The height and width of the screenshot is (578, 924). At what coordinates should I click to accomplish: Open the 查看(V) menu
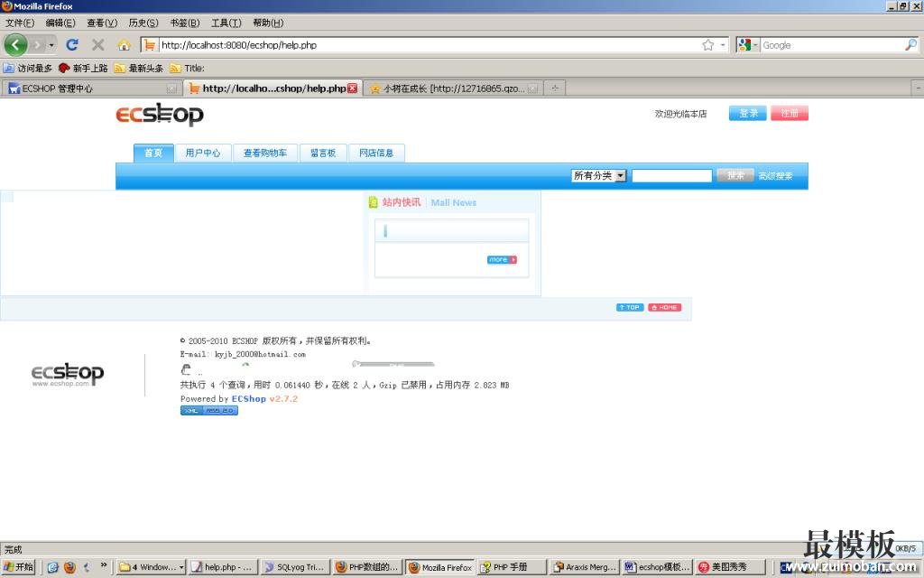pos(102,23)
